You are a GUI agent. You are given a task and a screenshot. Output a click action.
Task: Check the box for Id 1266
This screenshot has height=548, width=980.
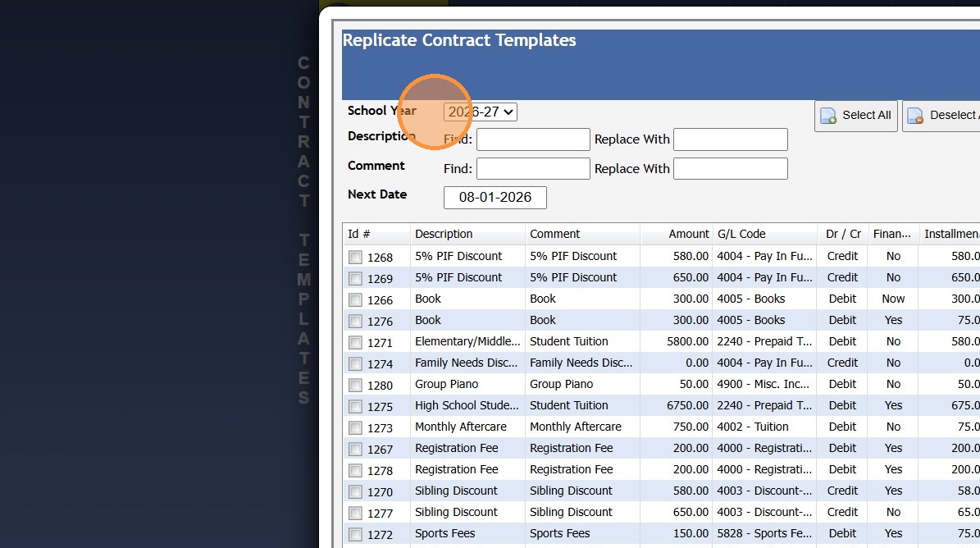(355, 299)
